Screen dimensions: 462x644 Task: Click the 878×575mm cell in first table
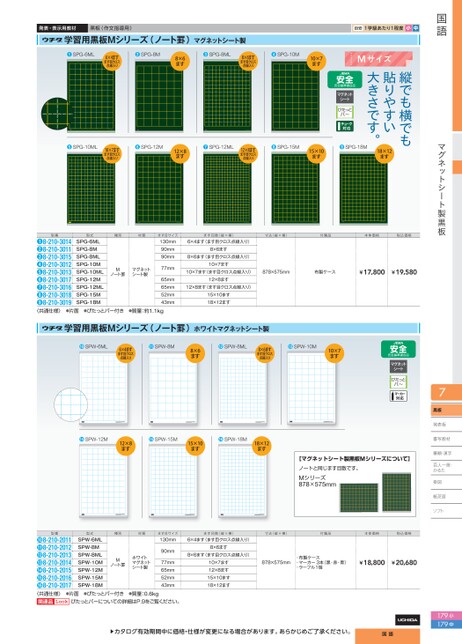pyautogui.click(x=276, y=272)
